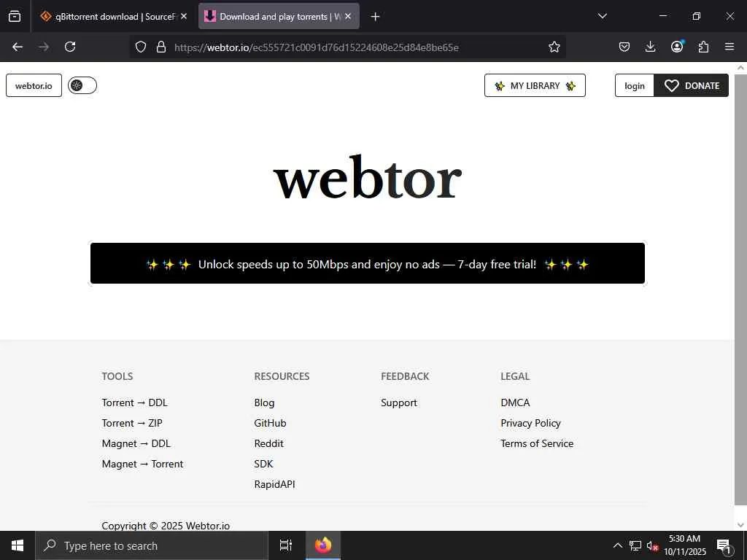Save page to Pocket

[624, 47]
